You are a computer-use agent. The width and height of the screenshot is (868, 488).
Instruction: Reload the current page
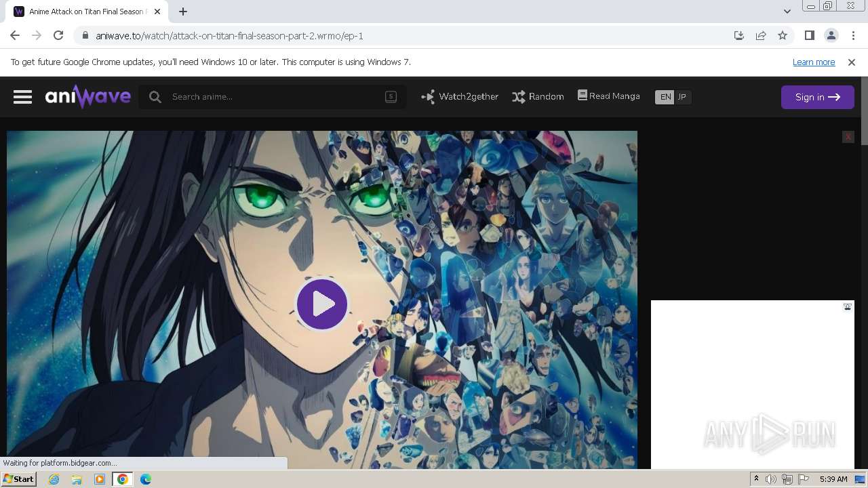point(58,35)
